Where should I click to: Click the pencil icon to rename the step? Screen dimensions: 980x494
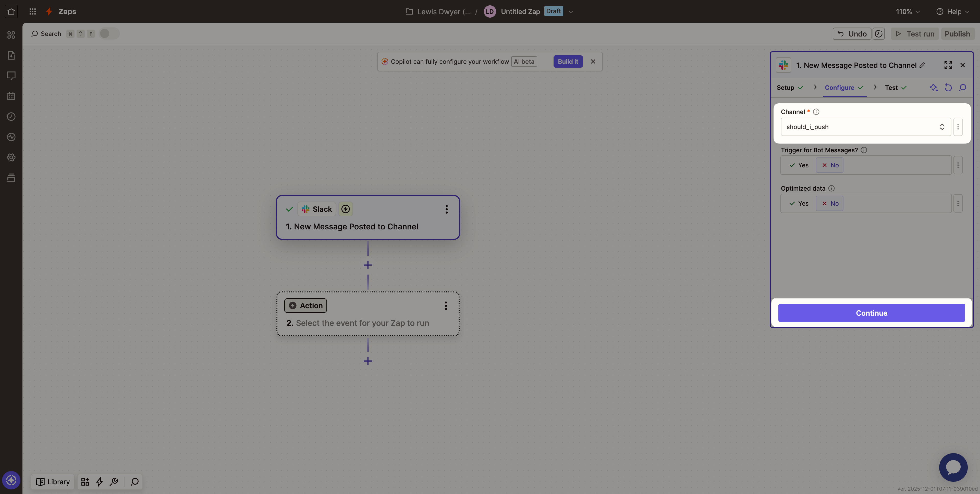(922, 65)
